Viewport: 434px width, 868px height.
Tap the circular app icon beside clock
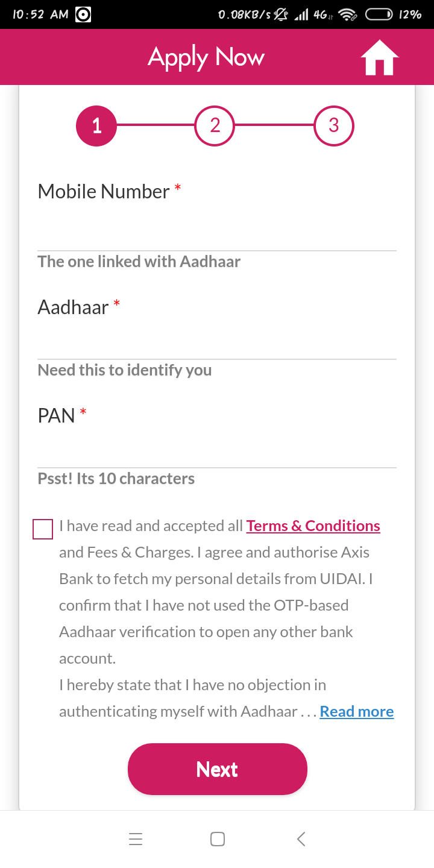(x=83, y=14)
